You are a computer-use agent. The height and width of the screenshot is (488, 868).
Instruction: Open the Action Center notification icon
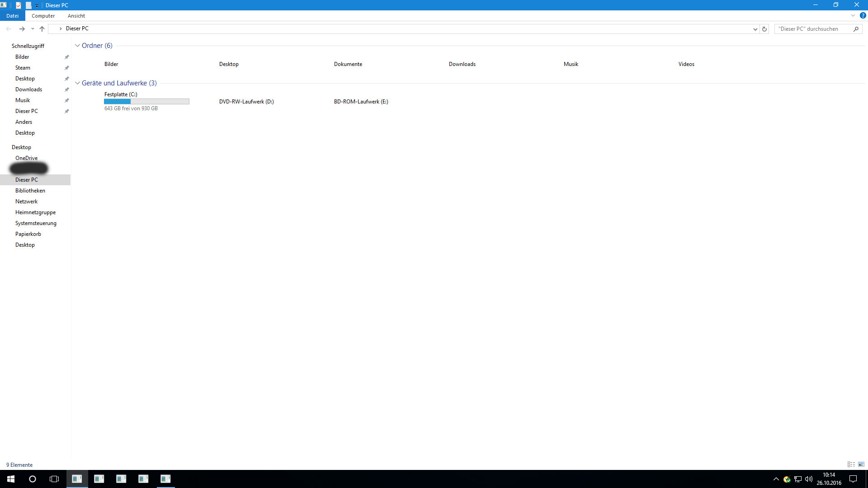click(853, 479)
